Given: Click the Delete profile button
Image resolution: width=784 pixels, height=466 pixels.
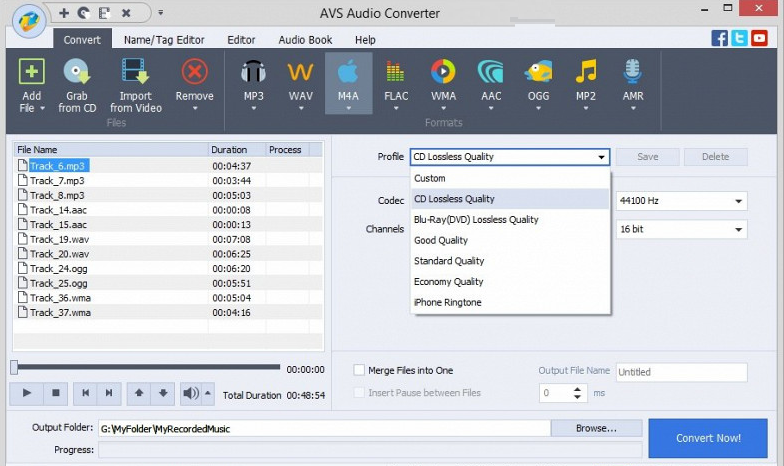Looking at the screenshot, I should click(x=716, y=156).
